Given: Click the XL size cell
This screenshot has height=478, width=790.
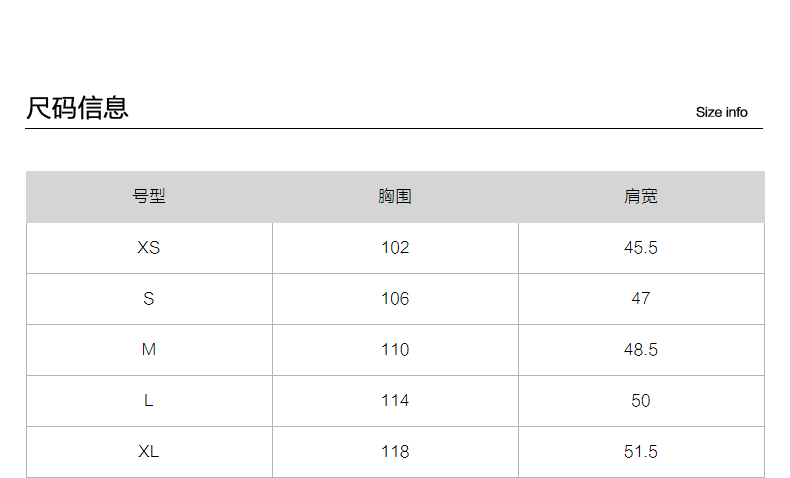Looking at the screenshot, I should 149,452.
